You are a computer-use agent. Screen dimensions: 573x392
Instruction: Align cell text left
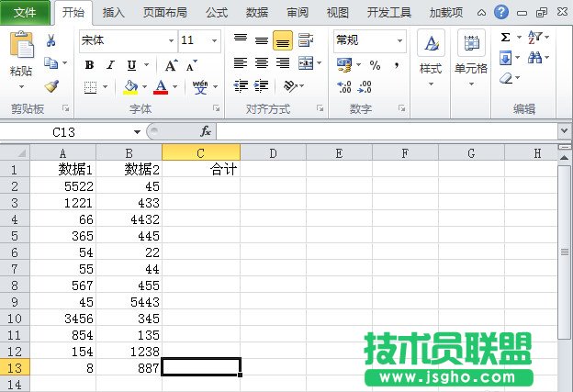tap(241, 63)
